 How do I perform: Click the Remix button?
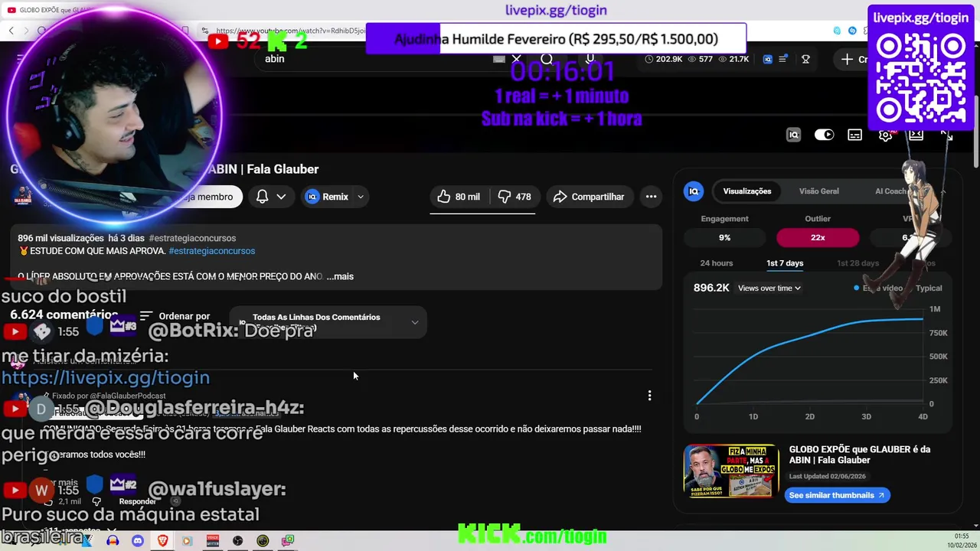pos(327,197)
